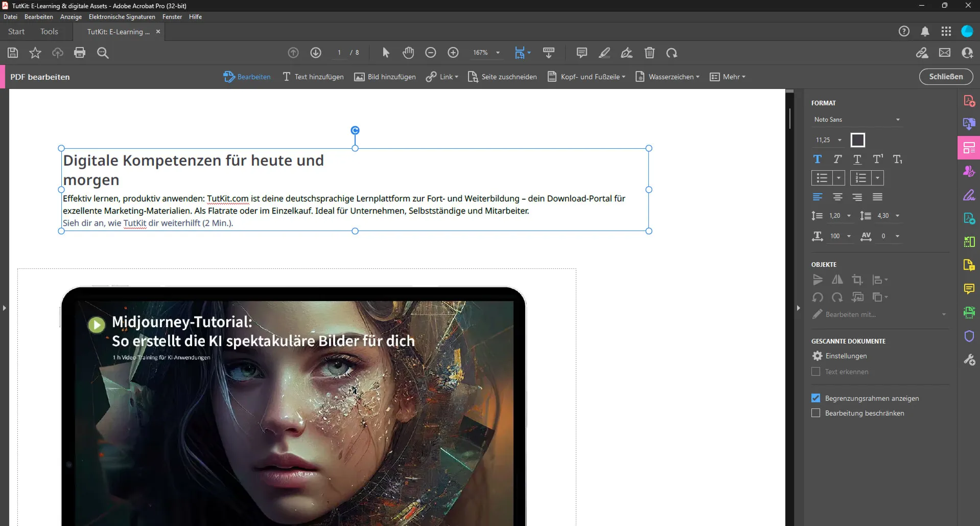The height and width of the screenshot is (526, 980).
Task: Select Text hinzufügen tool
Action: [x=313, y=77]
